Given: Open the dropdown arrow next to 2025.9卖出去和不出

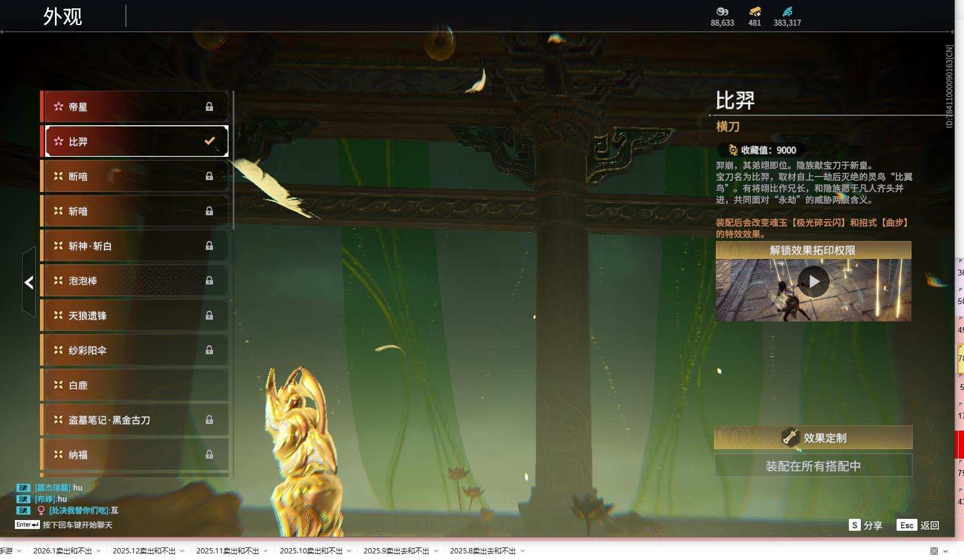Looking at the screenshot, I should coord(436,551).
